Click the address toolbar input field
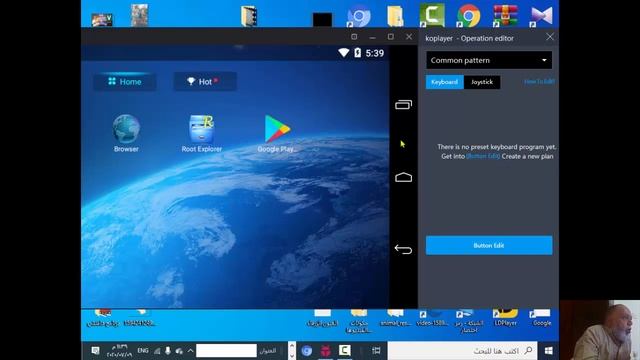Screen dimensions: 640x360 tap(226, 351)
